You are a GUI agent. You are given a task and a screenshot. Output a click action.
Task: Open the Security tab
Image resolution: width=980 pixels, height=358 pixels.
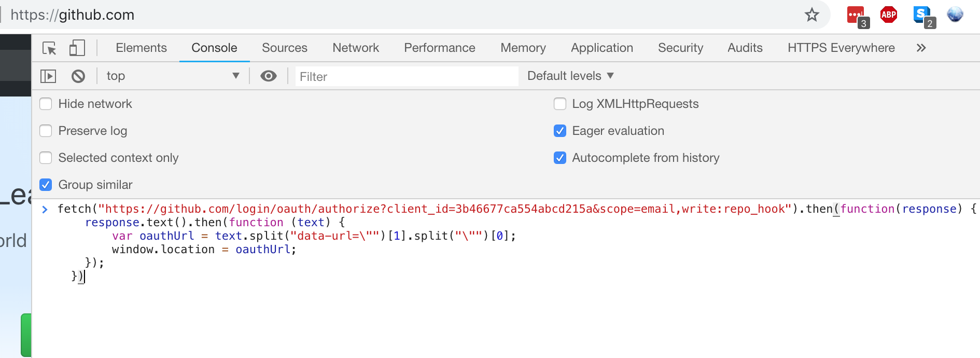[681, 48]
